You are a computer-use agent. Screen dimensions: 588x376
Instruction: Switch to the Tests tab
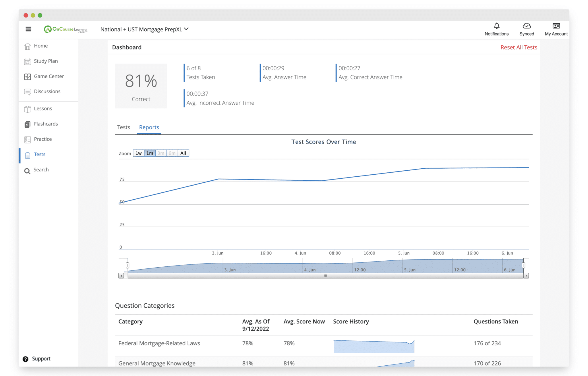tap(123, 127)
